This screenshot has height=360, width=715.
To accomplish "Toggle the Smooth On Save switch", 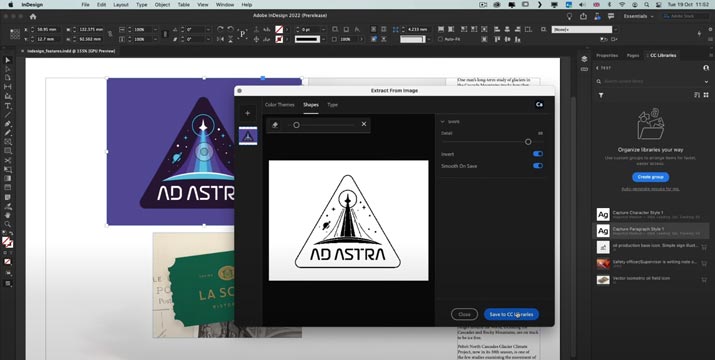I will point(538,166).
